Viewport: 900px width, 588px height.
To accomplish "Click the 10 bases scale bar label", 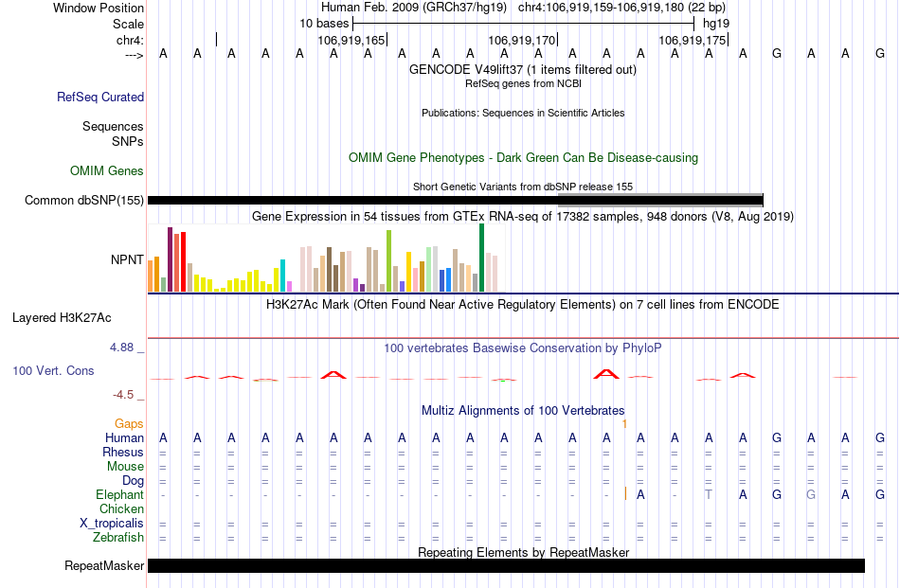I will click(324, 24).
